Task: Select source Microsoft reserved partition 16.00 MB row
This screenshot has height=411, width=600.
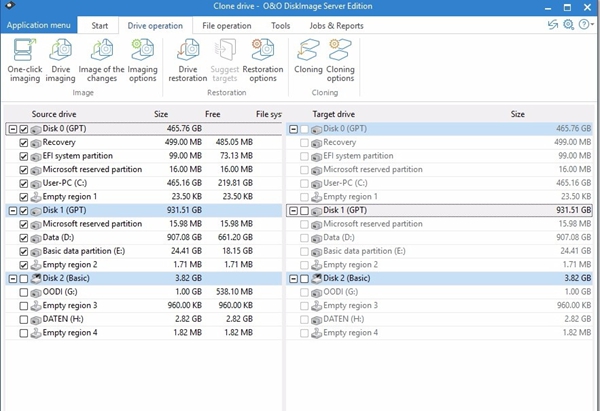Action: click(144, 170)
